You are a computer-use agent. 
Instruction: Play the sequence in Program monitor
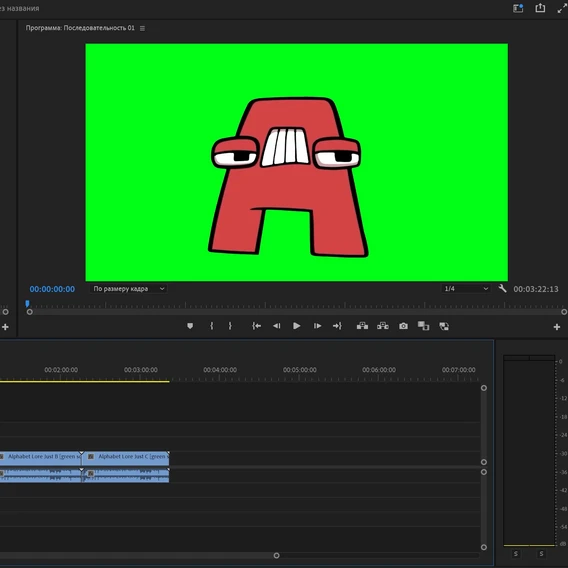coord(297,326)
